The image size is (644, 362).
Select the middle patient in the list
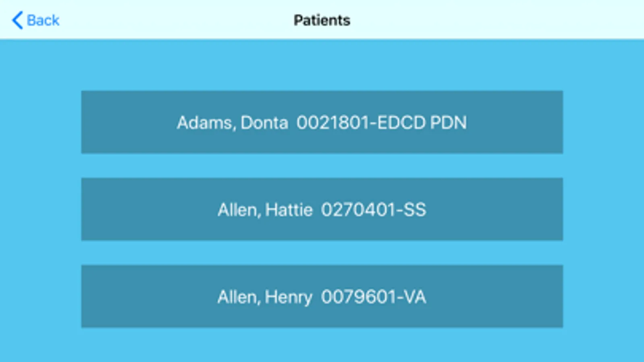click(x=322, y=209)
